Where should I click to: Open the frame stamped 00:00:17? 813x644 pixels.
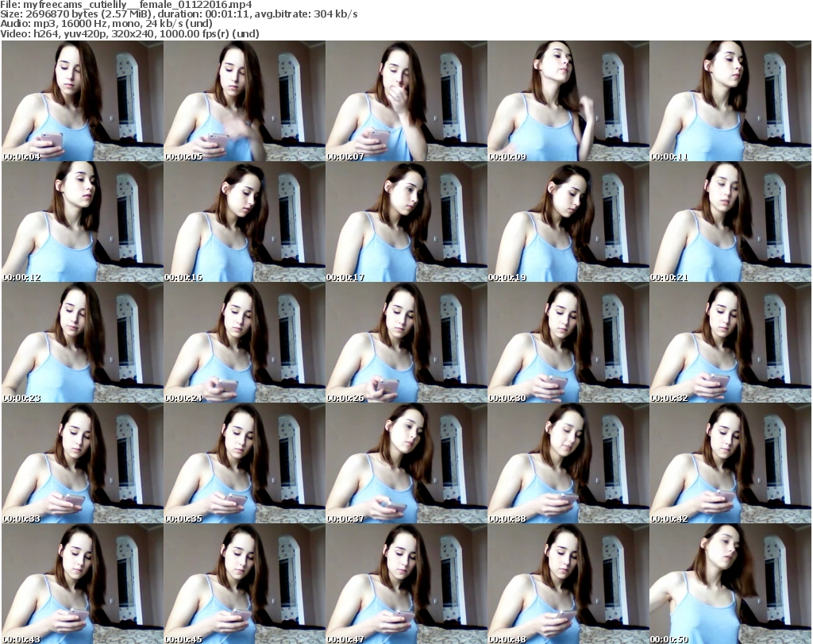click(x=406, y=222)
